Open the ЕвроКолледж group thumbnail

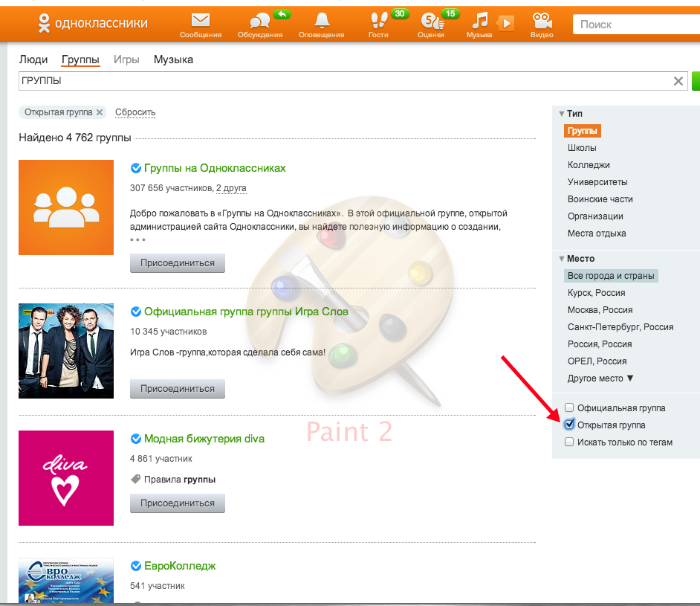tap(66, 581)
